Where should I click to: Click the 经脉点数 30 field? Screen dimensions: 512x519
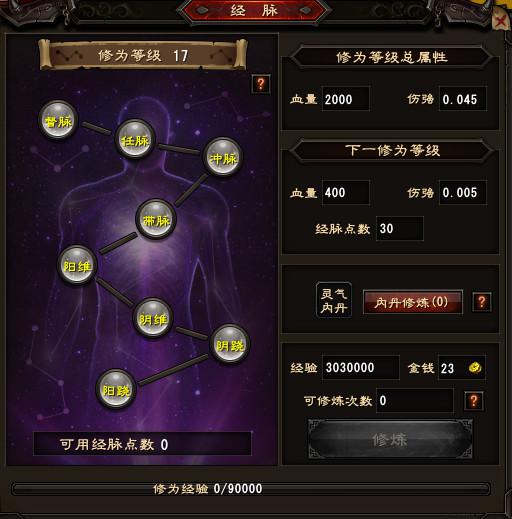pos(400,229)
